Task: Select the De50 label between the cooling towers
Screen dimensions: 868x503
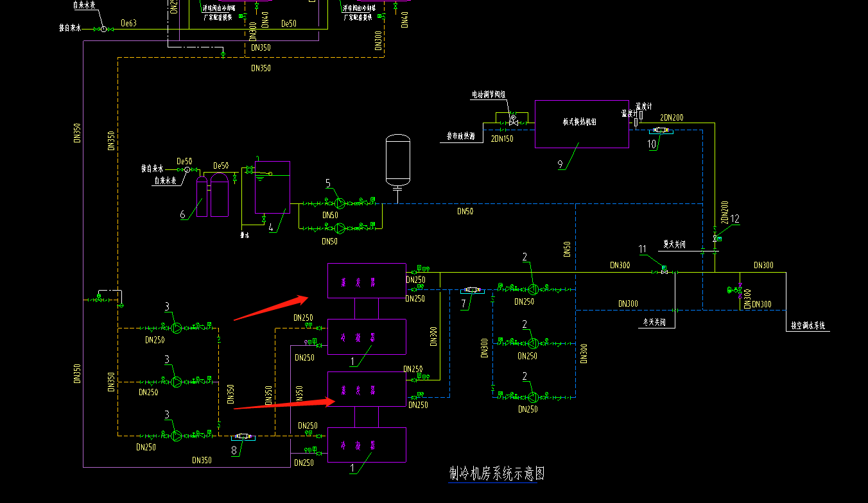Action: click(289, 23)
